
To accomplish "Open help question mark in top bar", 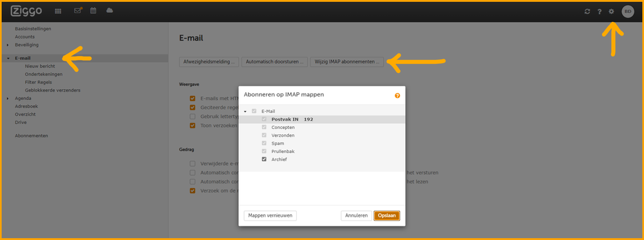I will click(x=599, y=12).
